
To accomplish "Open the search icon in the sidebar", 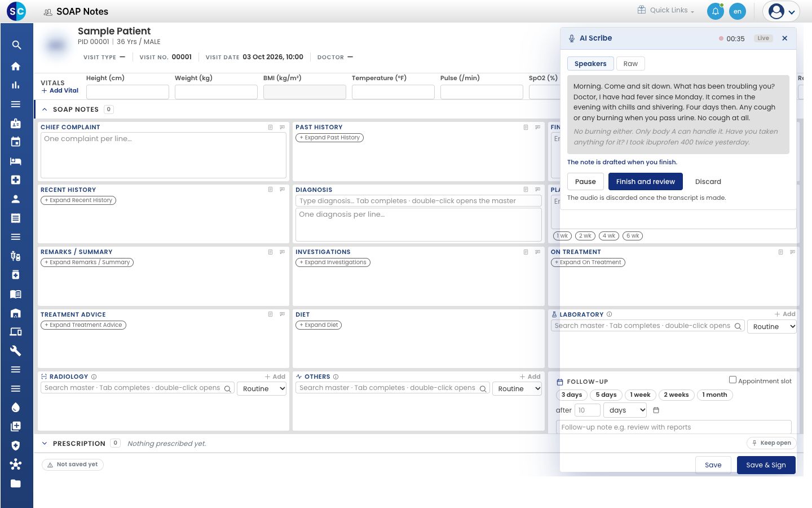I will click(16, 45).
